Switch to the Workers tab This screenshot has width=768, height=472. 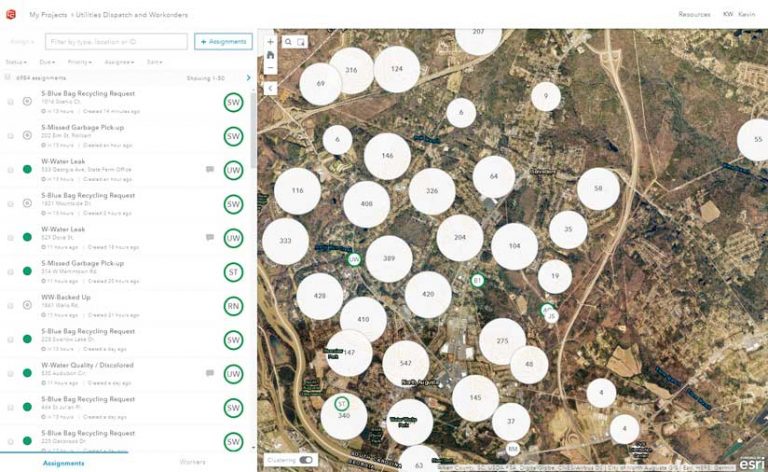(x=192, y=462)
